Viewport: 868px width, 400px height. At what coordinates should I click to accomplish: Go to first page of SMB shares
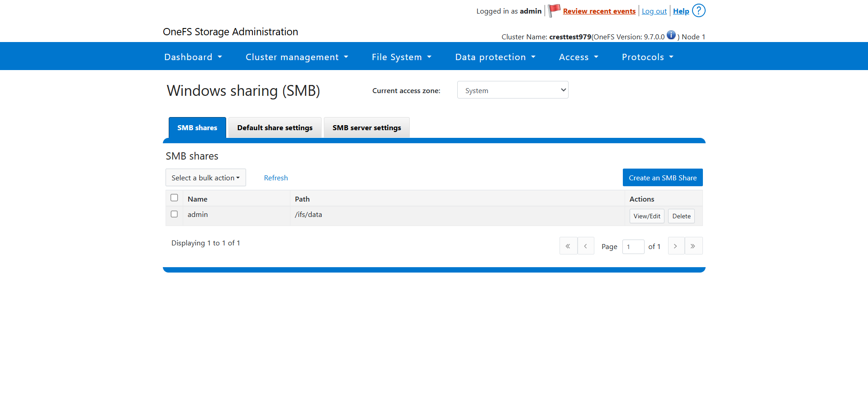568,246
